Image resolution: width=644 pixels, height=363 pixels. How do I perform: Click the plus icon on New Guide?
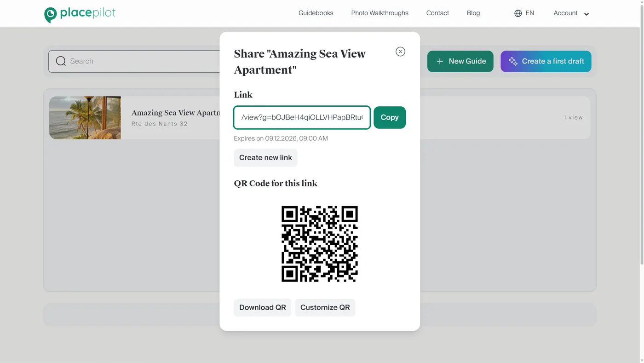[x=440, y=61]
